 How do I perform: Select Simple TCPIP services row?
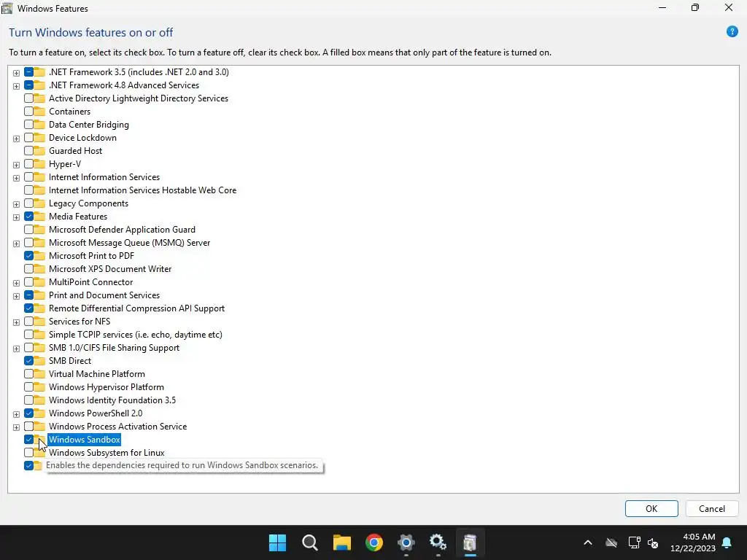[135, 334]
